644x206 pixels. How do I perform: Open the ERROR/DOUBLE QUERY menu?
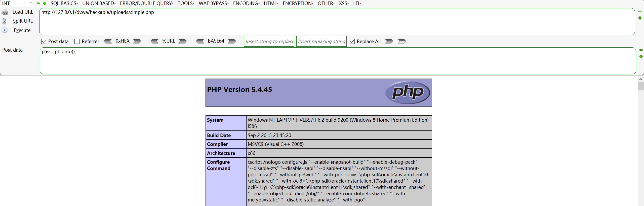point(147,3)
